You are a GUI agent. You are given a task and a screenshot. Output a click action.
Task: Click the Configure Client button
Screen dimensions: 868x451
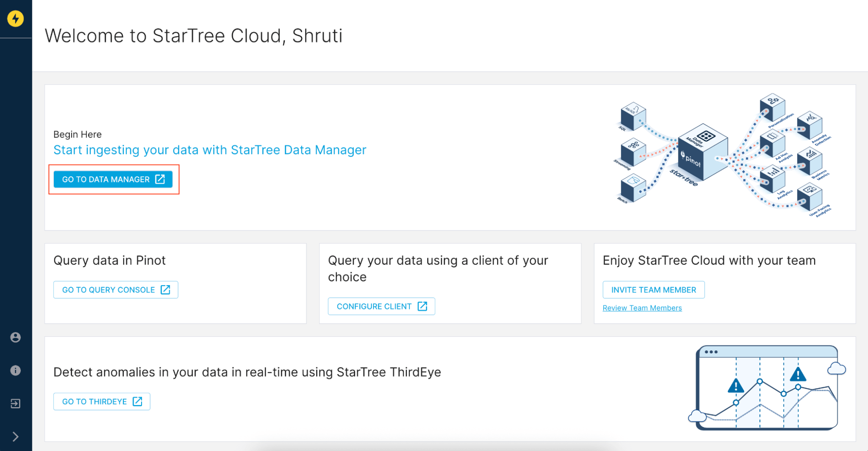click(x=381, y=306)
